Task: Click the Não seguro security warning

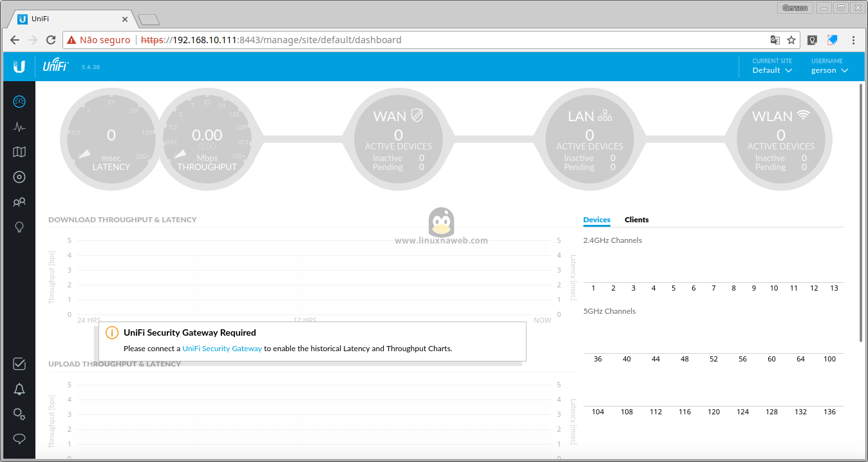Action: (x=99, y=40)
